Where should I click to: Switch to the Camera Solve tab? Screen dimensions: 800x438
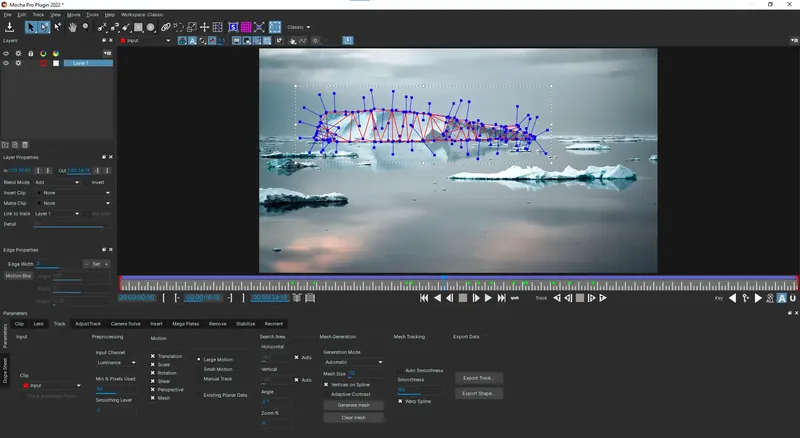[126, 324]
